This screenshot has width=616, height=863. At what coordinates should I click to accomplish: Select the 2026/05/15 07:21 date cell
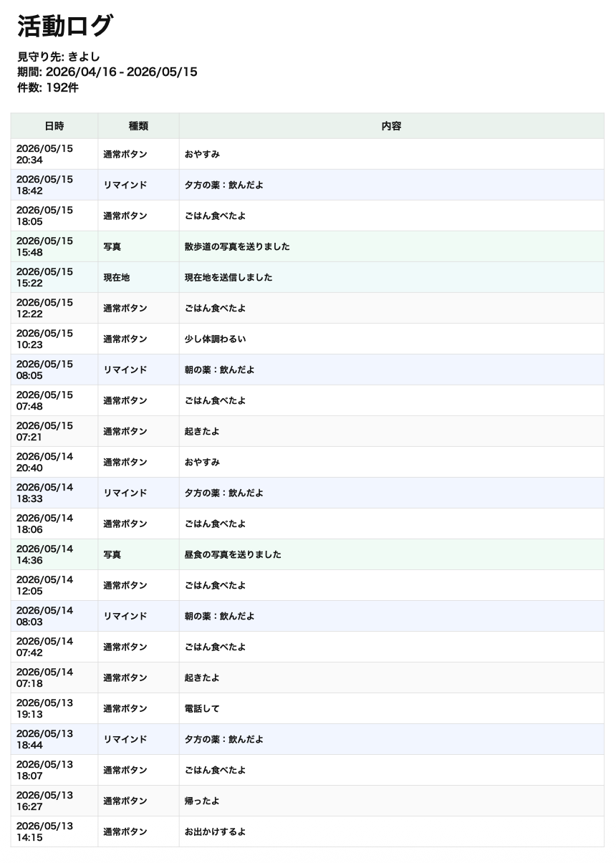54,431
